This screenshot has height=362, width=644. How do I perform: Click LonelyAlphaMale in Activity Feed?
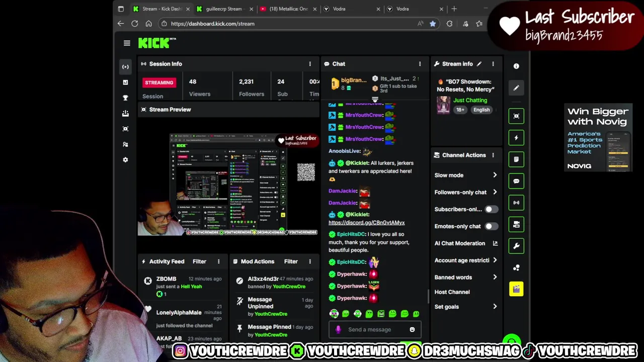tap(179, 313)
